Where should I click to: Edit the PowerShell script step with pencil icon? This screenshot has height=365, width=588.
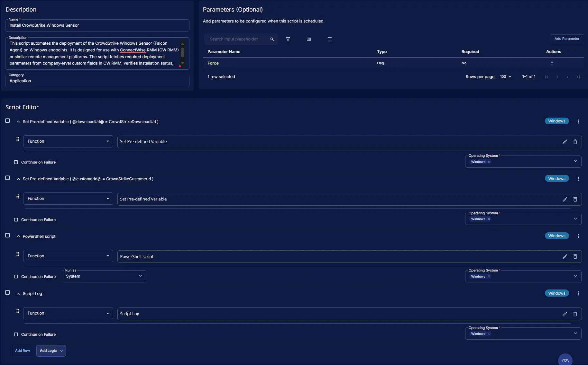(565, 256)
